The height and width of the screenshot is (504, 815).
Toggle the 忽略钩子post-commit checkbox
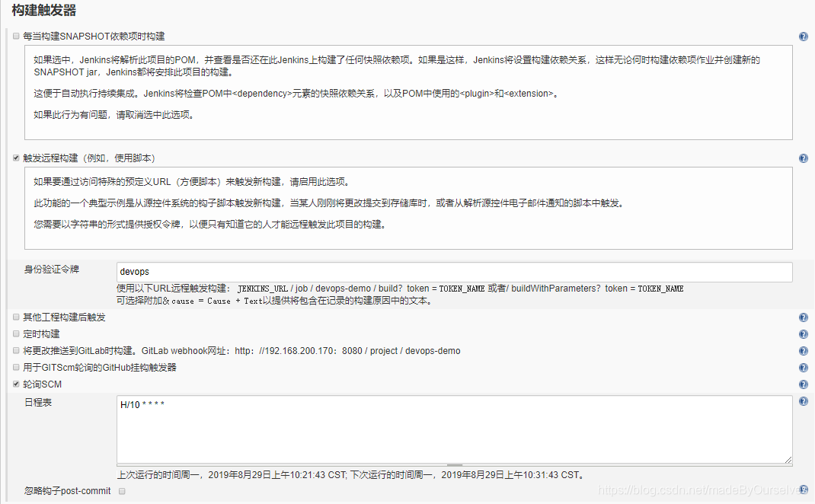[x=122, y=491]
